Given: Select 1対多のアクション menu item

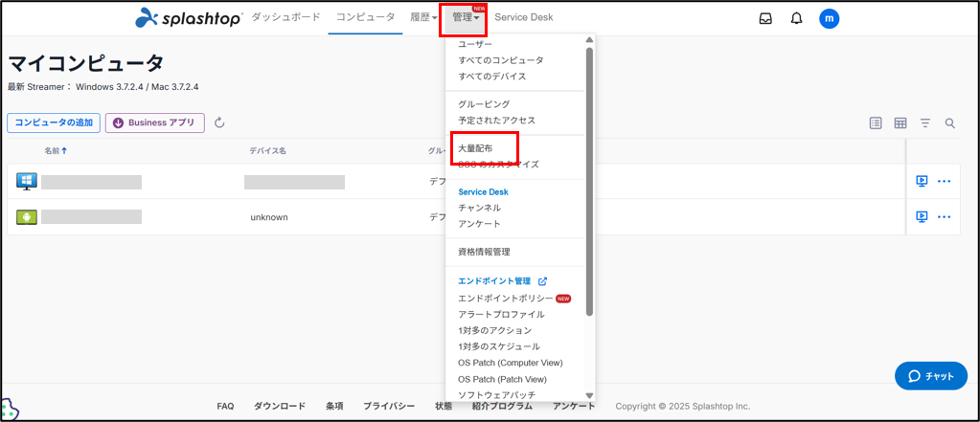Looking at the screenshot, I should [x=495, y=330].
